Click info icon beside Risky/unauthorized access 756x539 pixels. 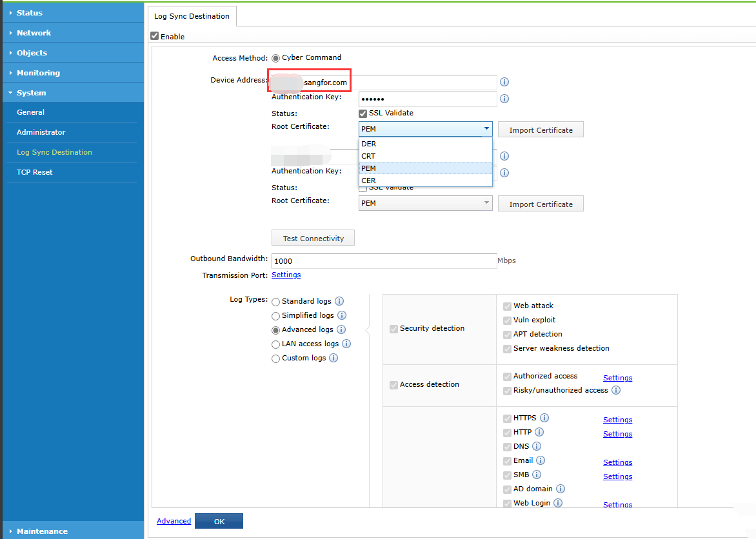[x=616, y=390]
